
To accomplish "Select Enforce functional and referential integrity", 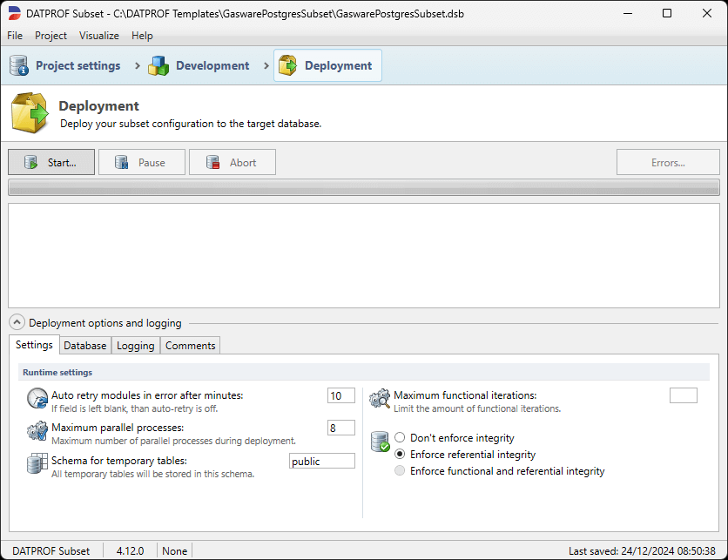I will (x=399, y=469).
